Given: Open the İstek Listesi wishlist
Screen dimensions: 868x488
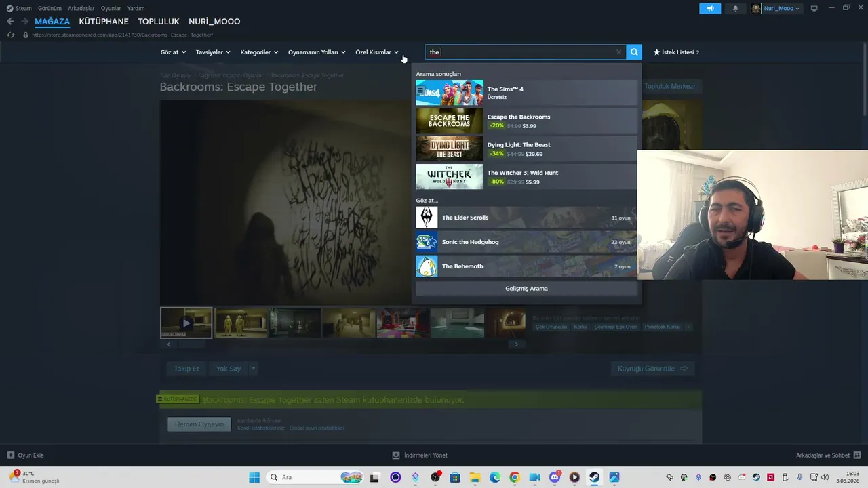Looking at the screenshot, I should pyautogui.click(x=676, y=52).
